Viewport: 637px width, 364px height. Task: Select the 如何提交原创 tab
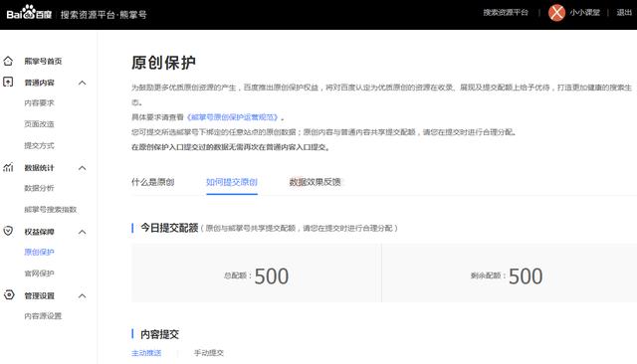coord(232,182)
